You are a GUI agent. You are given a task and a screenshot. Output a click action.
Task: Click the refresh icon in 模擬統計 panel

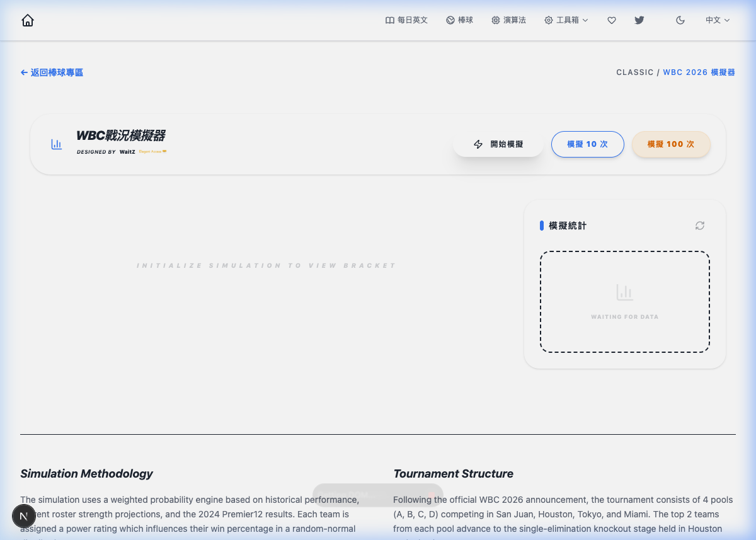pyautogui.click(x=699, y=226)
